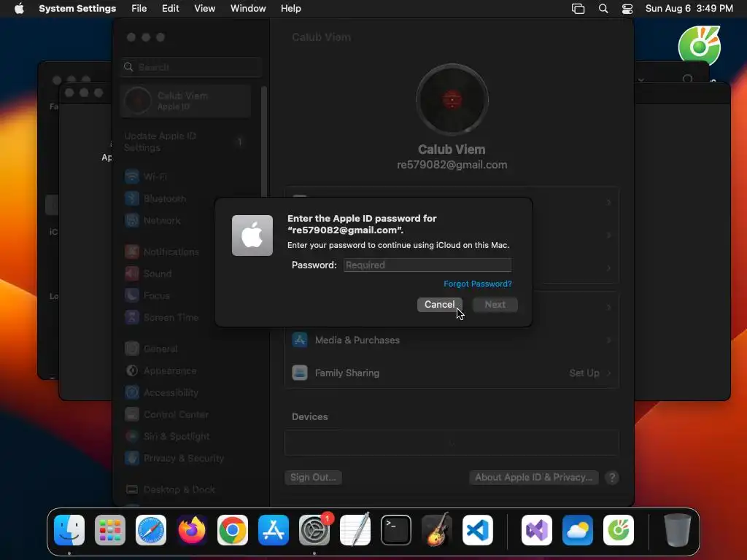Open the File menu

(x=139, y=9)
